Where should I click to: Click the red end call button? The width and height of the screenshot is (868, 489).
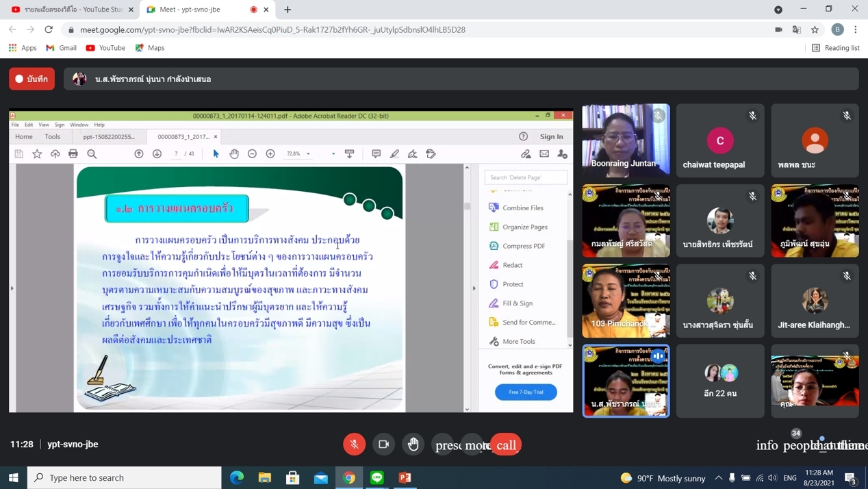[x=506, y=445]
